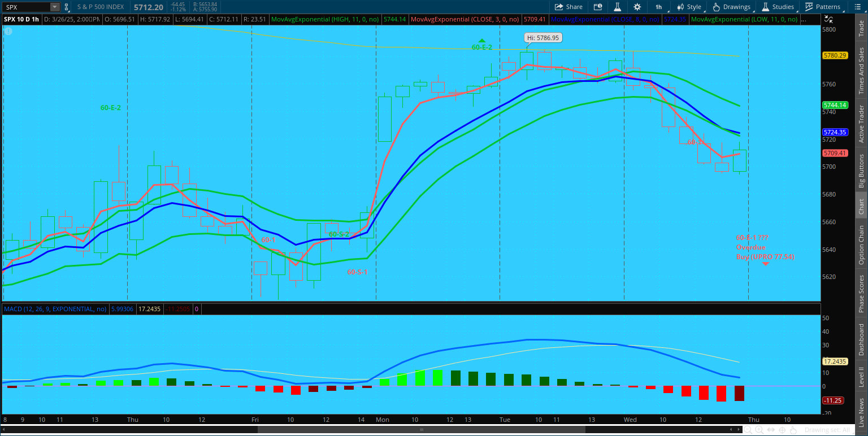Open the list menu icon at top right

click(857, 7)
